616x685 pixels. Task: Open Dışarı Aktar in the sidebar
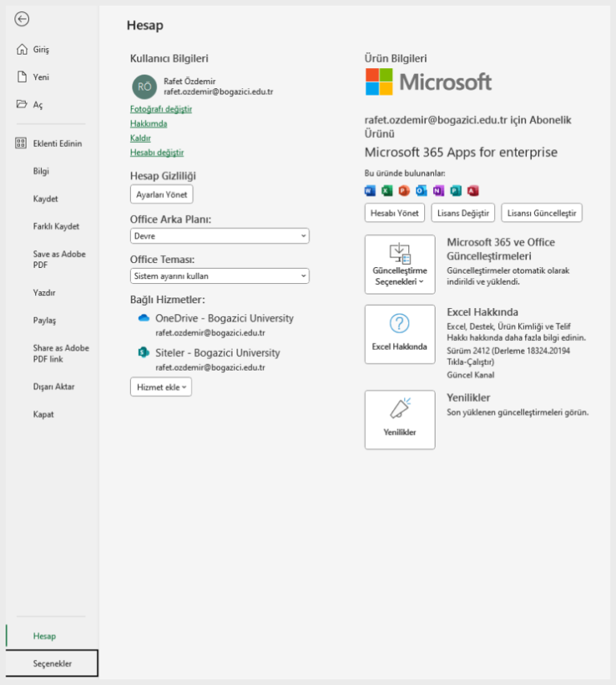pos(54,387)
